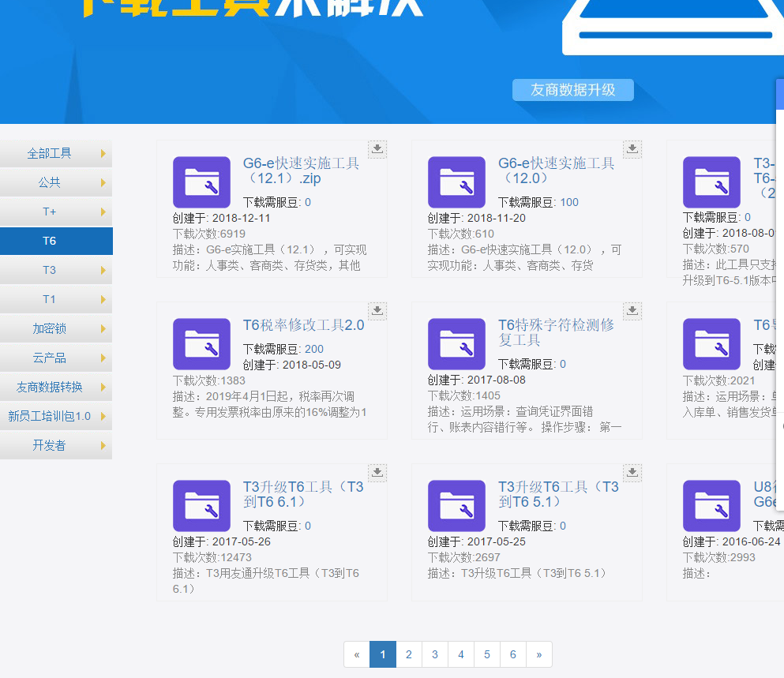Click 下载次数:12473 text

(x=212, y=557)
